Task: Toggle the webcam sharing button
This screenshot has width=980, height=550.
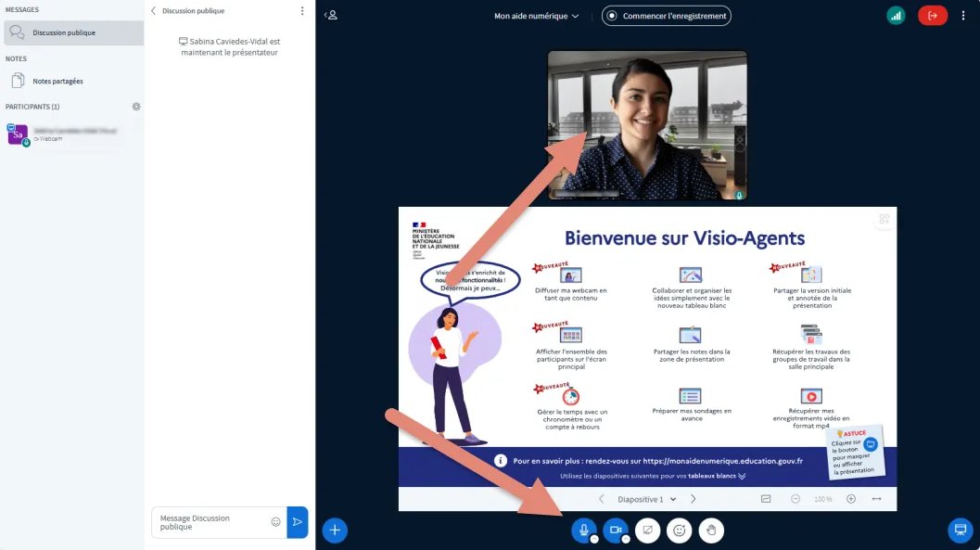Action: [614, 530]
